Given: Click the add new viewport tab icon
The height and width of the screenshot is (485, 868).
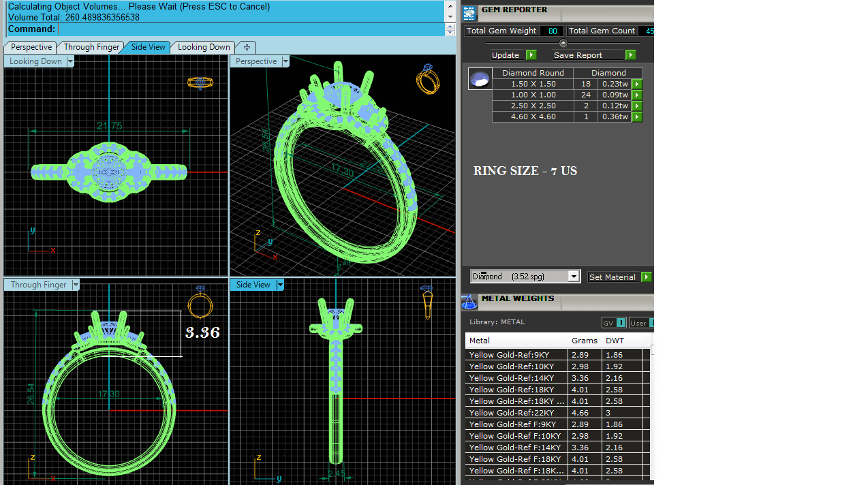Looking at the screenshot, I should pos(247,47).
